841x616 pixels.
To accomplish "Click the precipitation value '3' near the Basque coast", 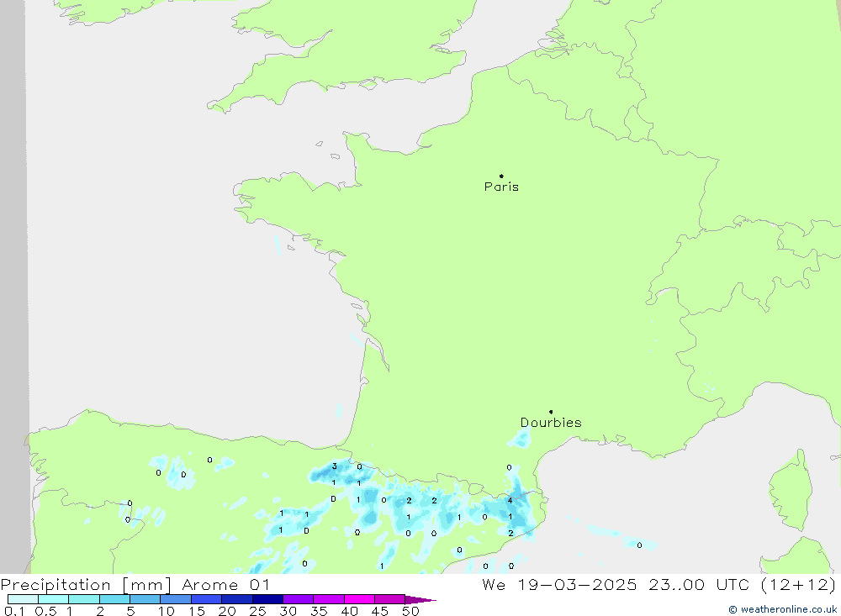I will (334, 466).
